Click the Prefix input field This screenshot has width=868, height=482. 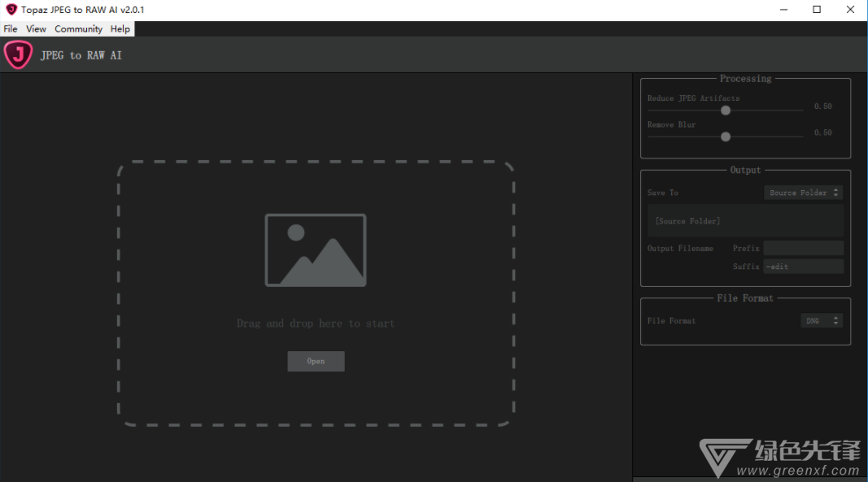[803, 248]
